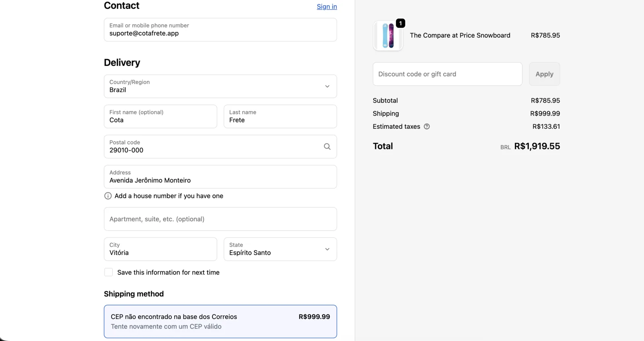The image size is (644, 341).
Task: Click the R$785.95 Subtotal value
Action: coord(545,101)
